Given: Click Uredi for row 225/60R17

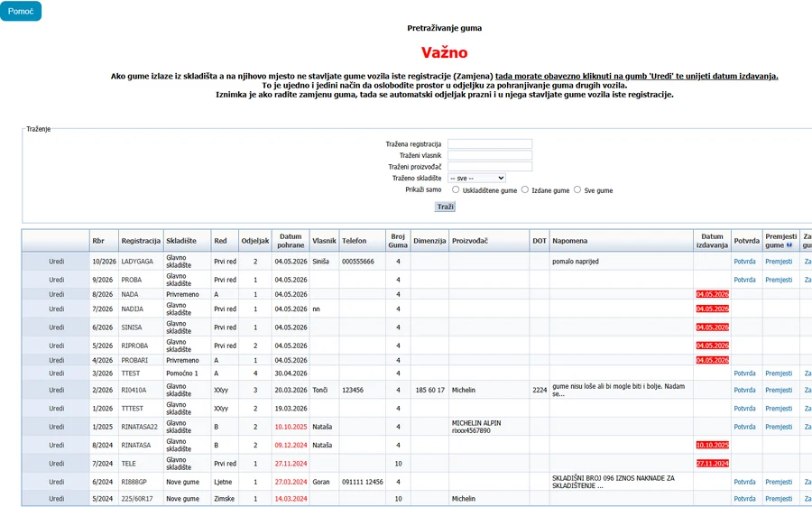Looking at the screenshot, I should pyautogui.click(x=57, y=499).
